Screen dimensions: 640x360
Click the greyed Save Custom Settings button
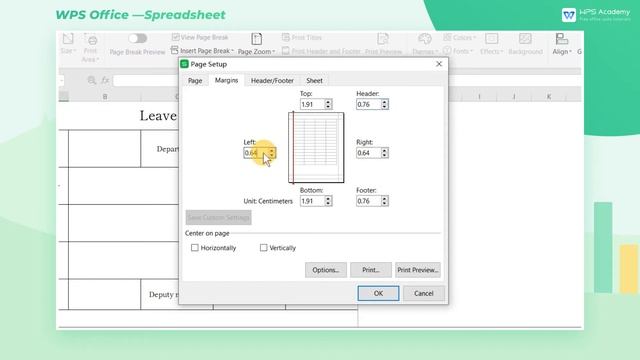coord(218,218)
